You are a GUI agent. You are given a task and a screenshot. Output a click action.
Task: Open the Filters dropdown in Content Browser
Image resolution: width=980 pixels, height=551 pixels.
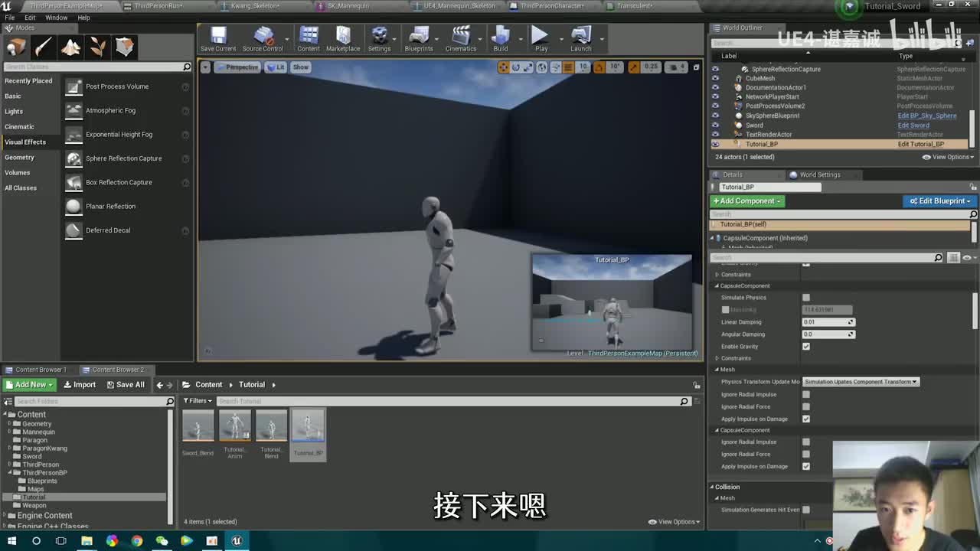tap(198, 401)
